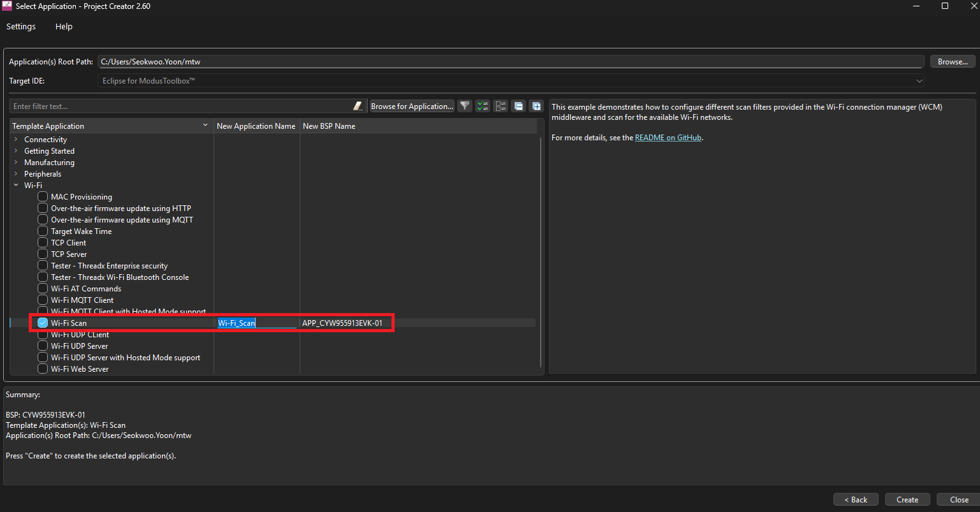Uncheck the Wi-Fi Scan checkbox
This screenshot has height=512, width=980.
pos(43,323)
